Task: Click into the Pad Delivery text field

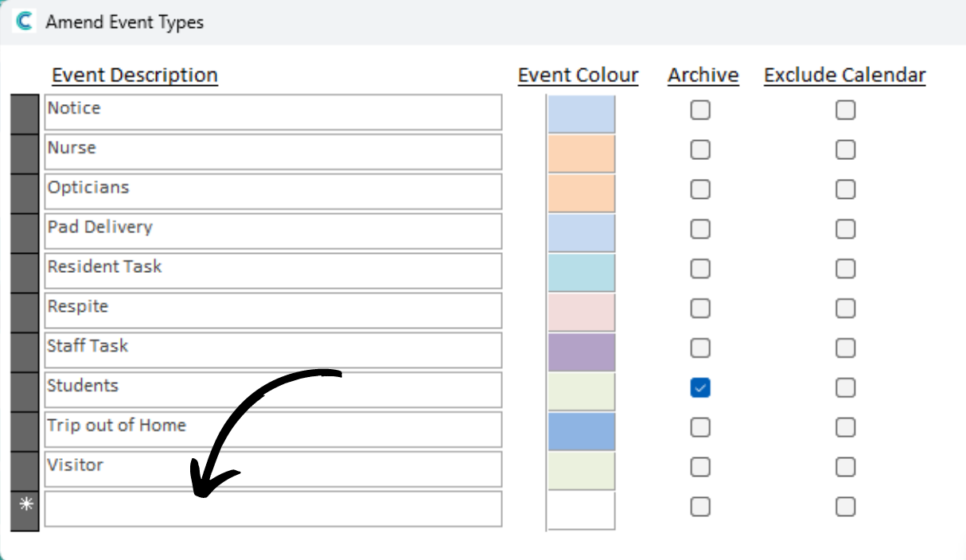Action: click(272, 231)
